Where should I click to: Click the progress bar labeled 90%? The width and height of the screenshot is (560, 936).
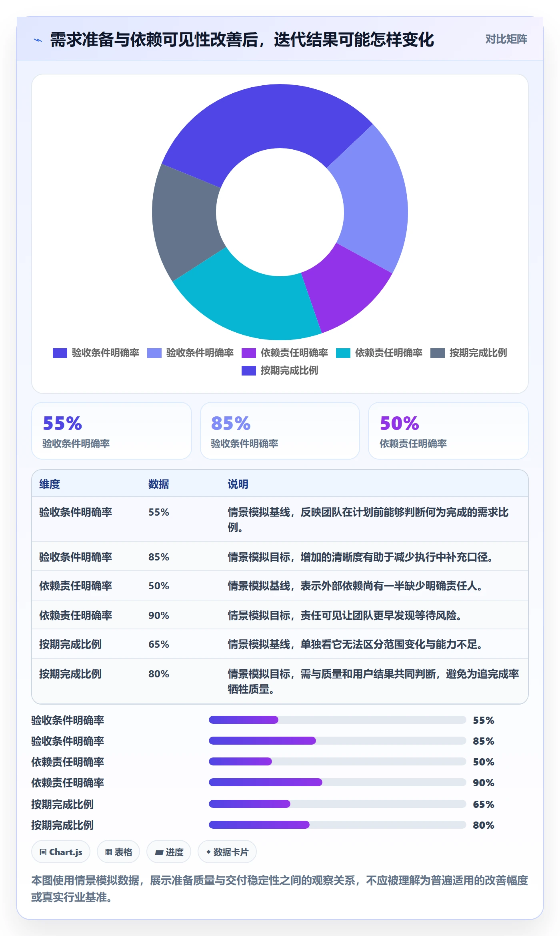click(x=338, y=782)
